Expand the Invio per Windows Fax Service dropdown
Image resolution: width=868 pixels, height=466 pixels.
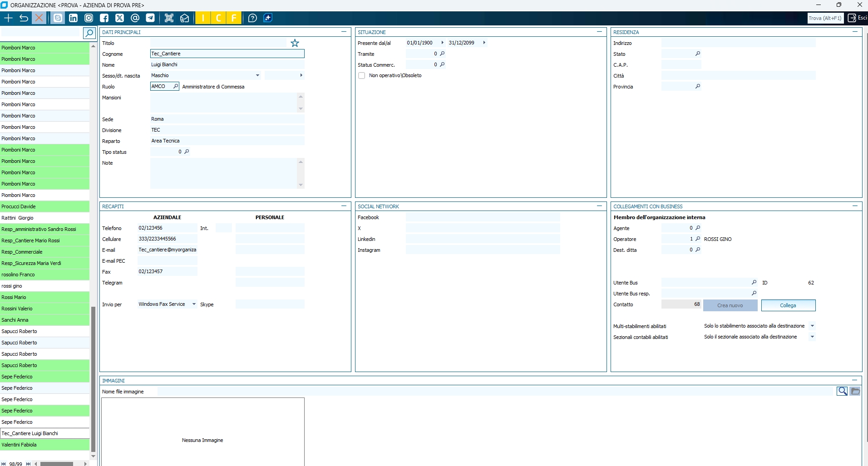point(194,304)
